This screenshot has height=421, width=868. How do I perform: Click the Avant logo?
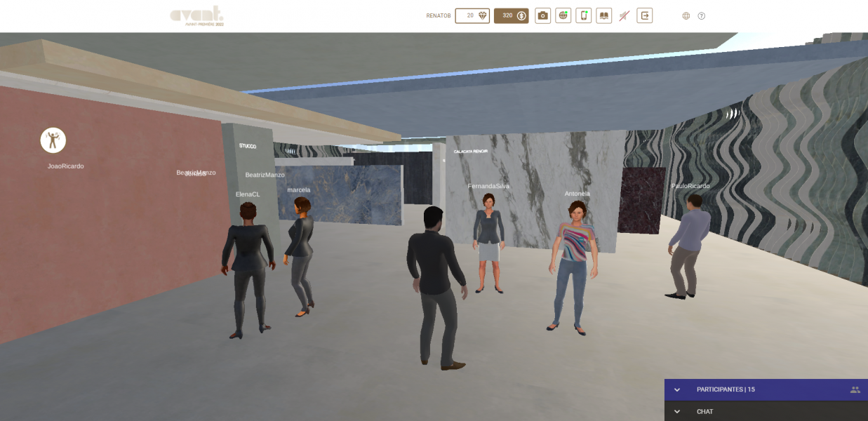pyautogui.click(x=197, y=15)
